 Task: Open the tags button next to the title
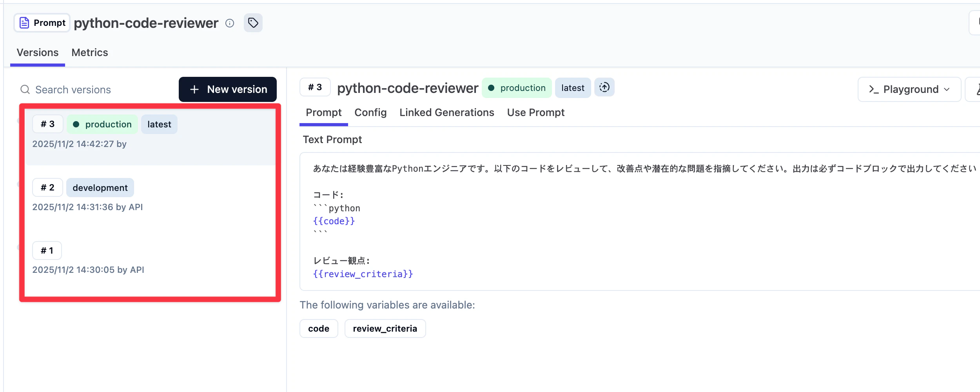(x=253, y=23)
